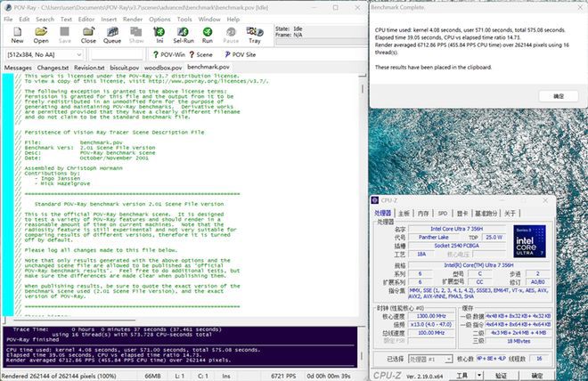The width and height of the screenshot is (588, 381).
Task: Click the Save toolbar icon
Action: [64, 36]
